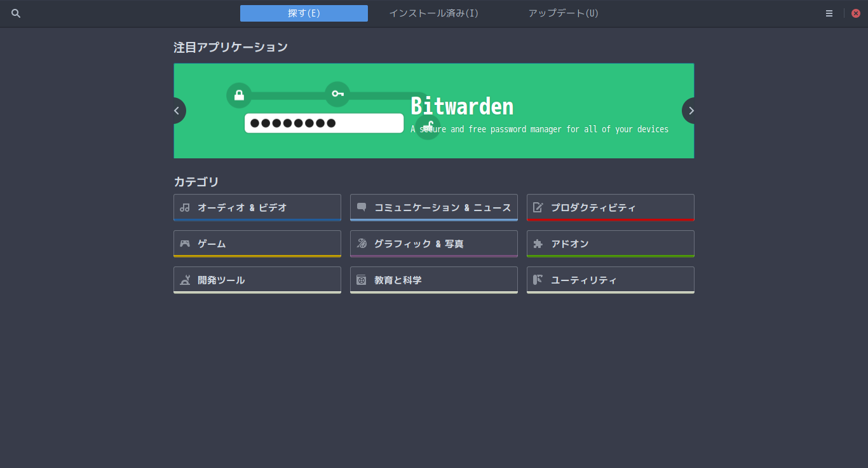This screenshot has width=868, height=468.
Task: Click the paintbrush icon for グラフィック & 写真
Action: pyautogui.click(x=362, y=244)
